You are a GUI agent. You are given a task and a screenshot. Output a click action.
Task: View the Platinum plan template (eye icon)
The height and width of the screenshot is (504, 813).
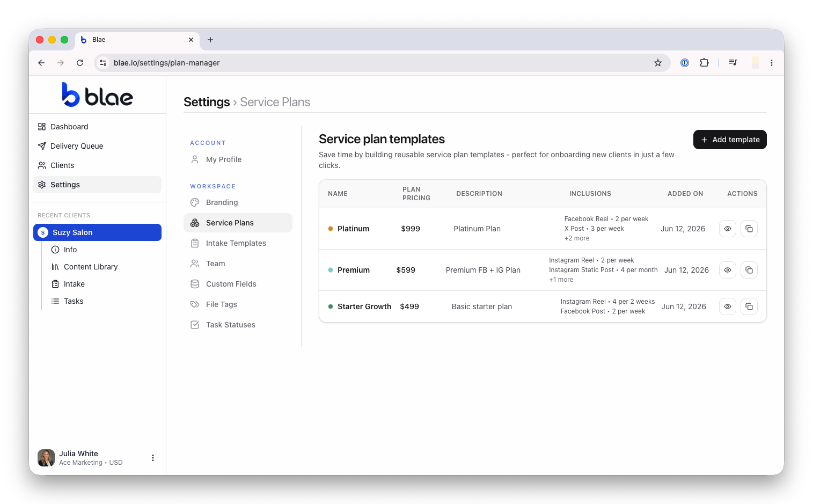tap(727, 229)
